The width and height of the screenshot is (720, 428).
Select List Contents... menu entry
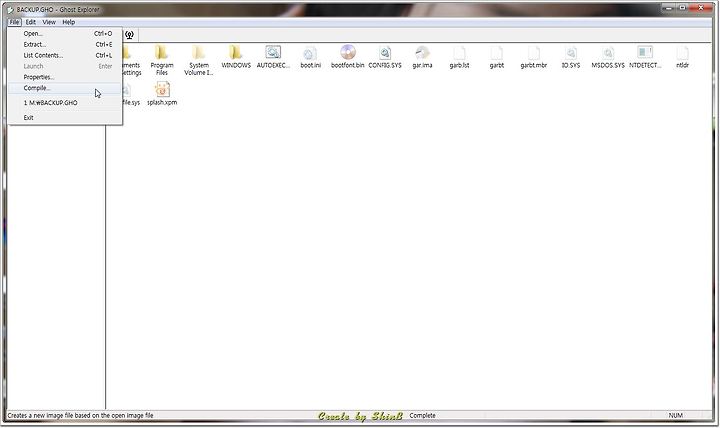[65, 56]
